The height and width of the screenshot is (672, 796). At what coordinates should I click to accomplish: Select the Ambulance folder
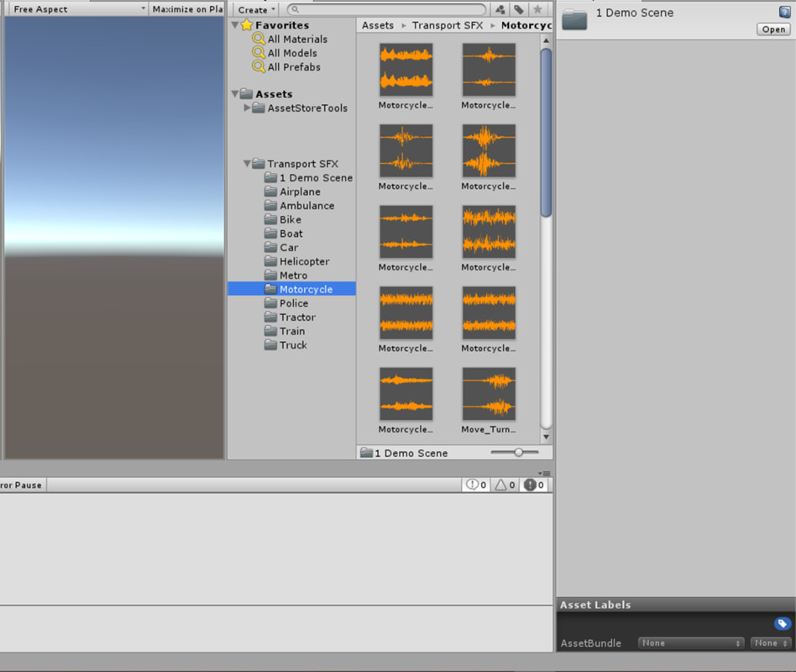[x=300, y=206]
